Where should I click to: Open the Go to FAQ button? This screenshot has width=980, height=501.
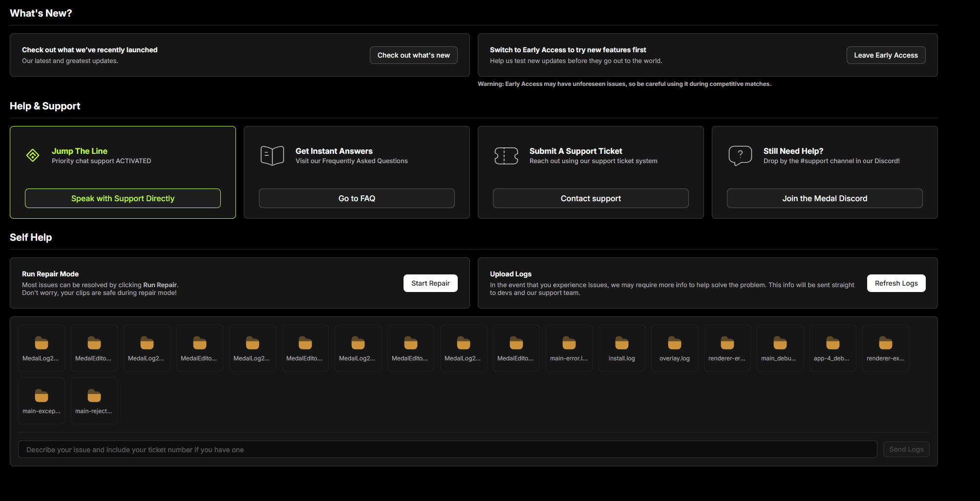tap(357, 198)
